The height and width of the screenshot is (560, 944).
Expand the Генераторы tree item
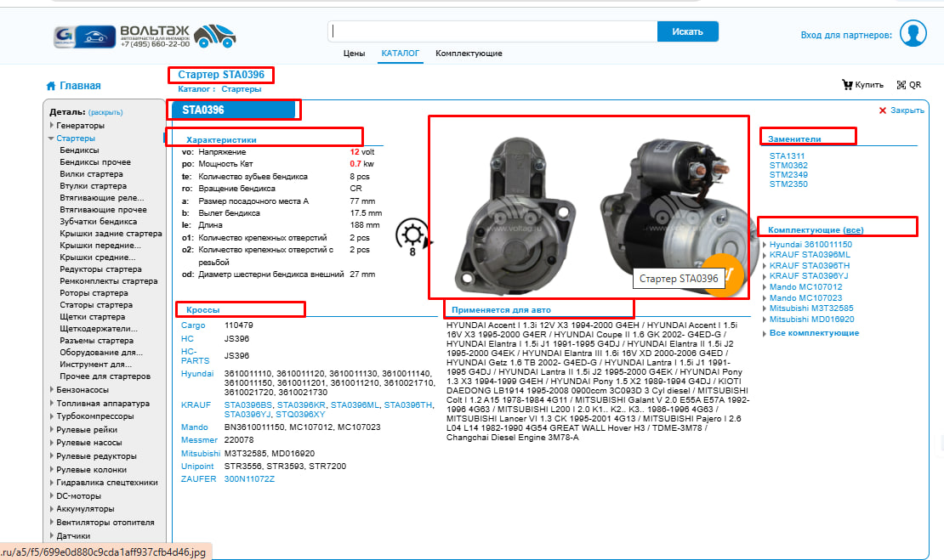[52, 125]
